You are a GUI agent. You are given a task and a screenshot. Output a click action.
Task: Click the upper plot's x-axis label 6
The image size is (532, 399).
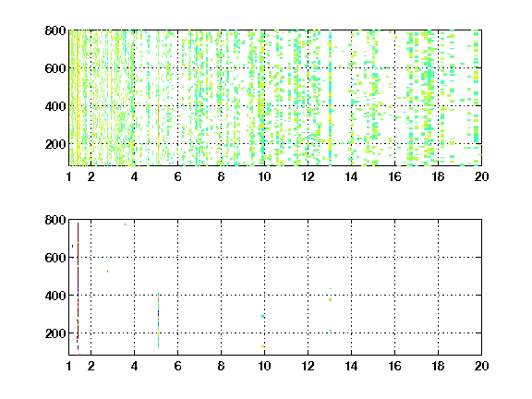(x=177, y=176)
